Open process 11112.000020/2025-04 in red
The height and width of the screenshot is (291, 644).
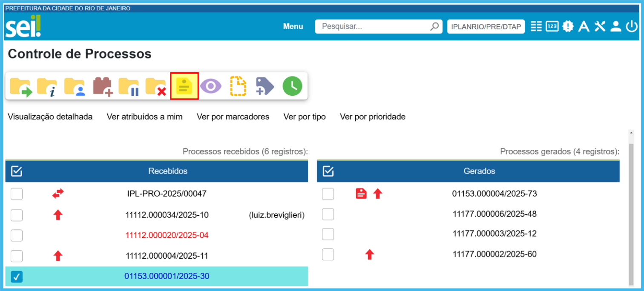[x=167, y=235]
